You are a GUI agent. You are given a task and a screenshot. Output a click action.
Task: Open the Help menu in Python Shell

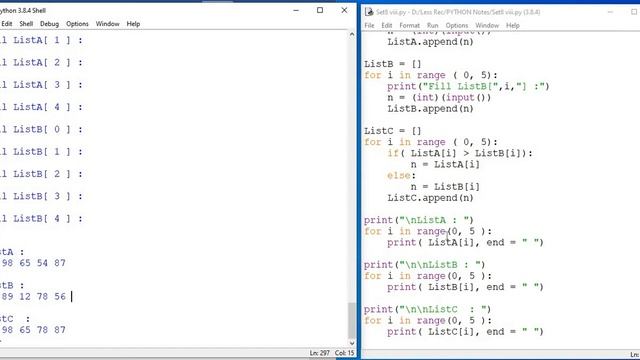133,24
